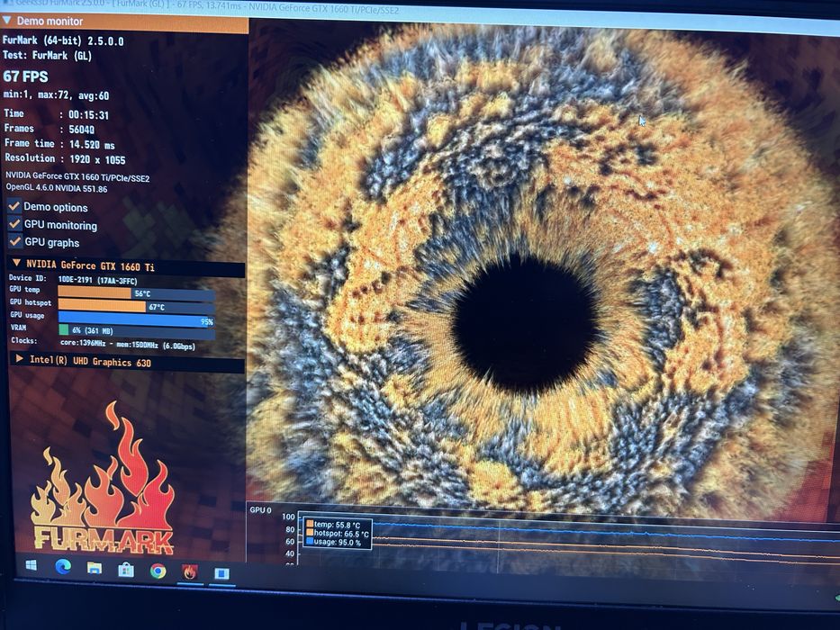Click the GPU 0 monitoring graph area
This screenshot has width=840, height=630.
568,540
